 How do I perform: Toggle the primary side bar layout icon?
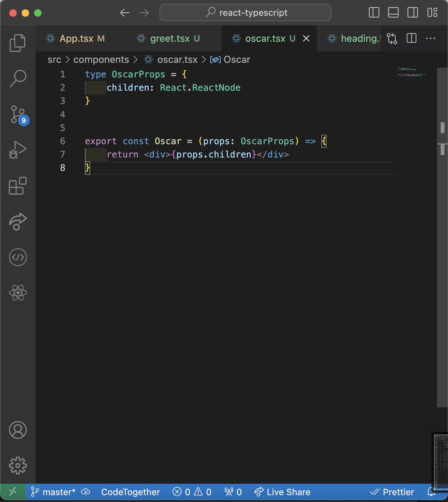(374, 13)
